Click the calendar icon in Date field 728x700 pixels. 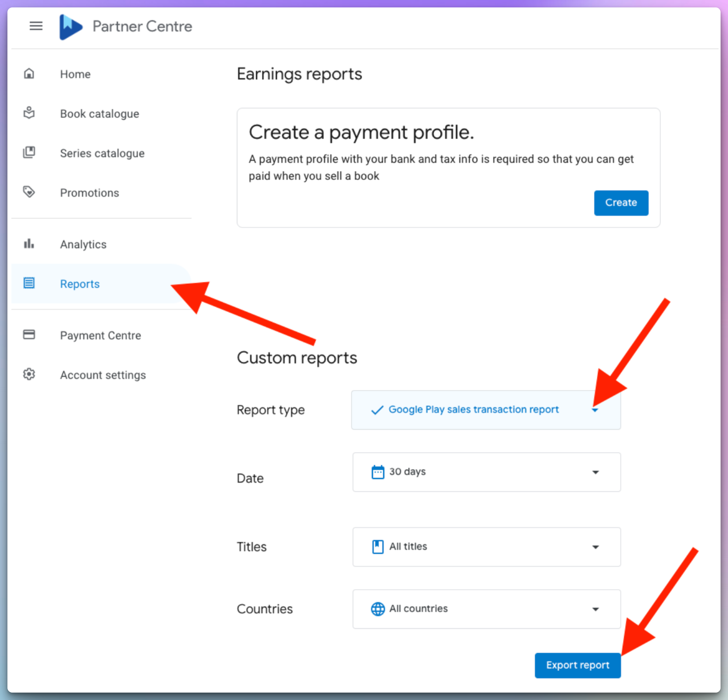point(378,472)
